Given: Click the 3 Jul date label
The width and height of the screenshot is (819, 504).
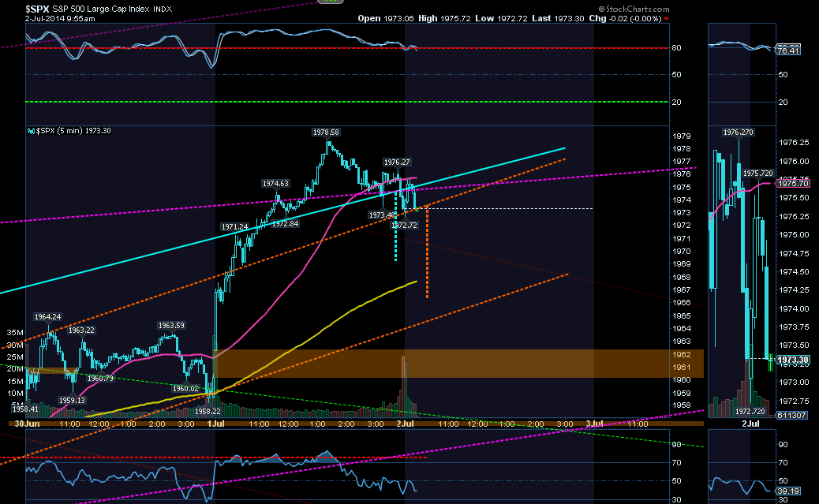Looking at the screenshot, I should tap(594, 424).
